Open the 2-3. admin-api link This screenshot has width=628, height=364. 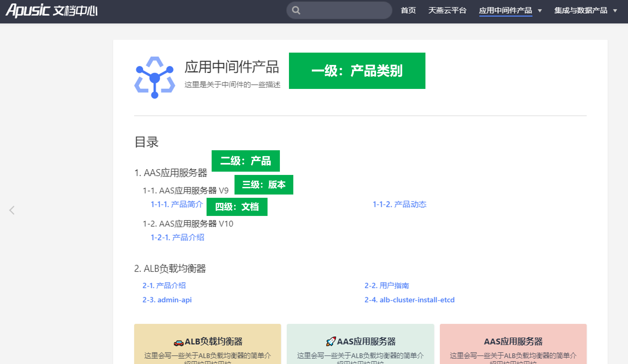(167, 300)
